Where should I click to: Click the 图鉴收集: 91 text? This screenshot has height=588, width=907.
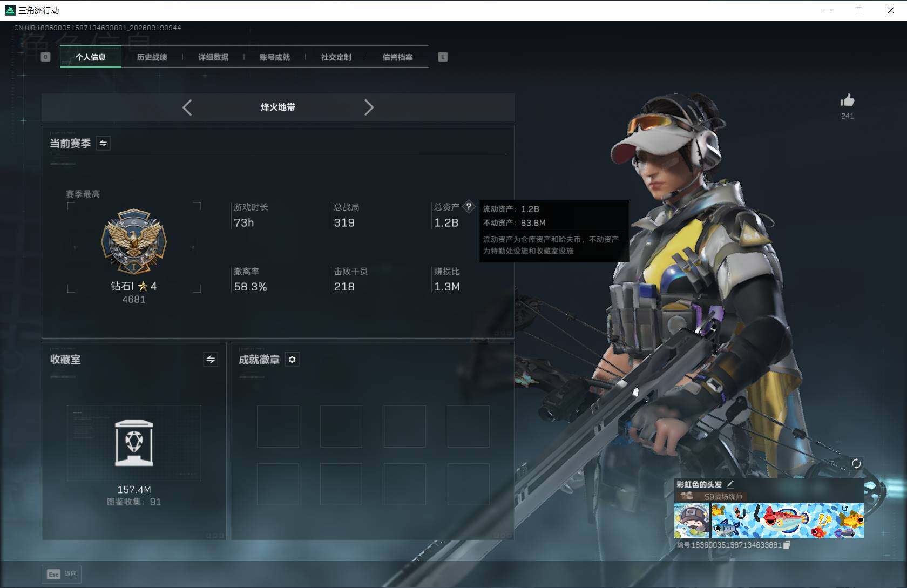tap(134, 502)
